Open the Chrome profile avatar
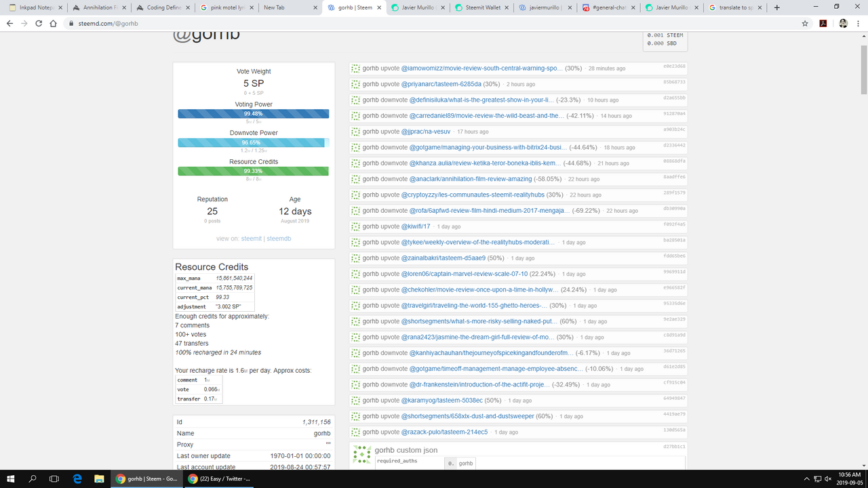868x488 pixels. tap(843, 23)
